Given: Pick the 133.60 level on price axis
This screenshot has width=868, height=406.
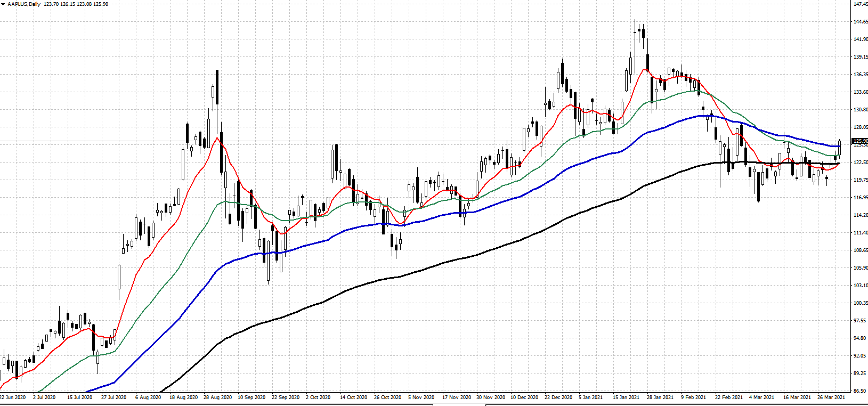Looking at the screenshot, I should coord(860,92).
